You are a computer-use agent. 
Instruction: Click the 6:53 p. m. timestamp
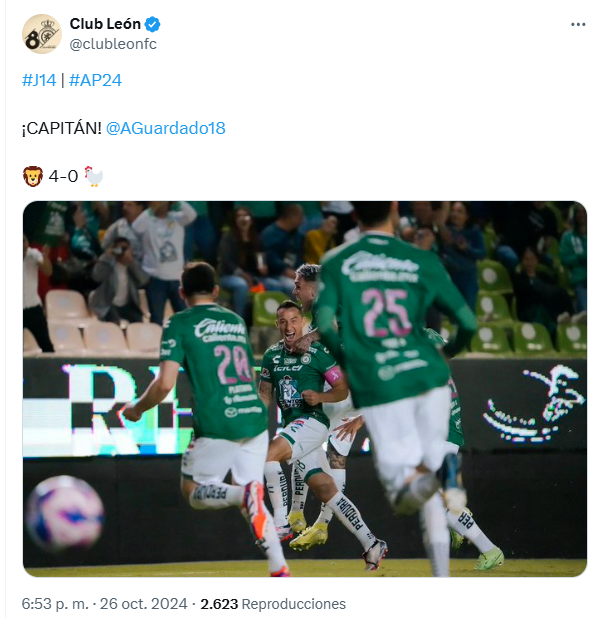coord(55,604)
